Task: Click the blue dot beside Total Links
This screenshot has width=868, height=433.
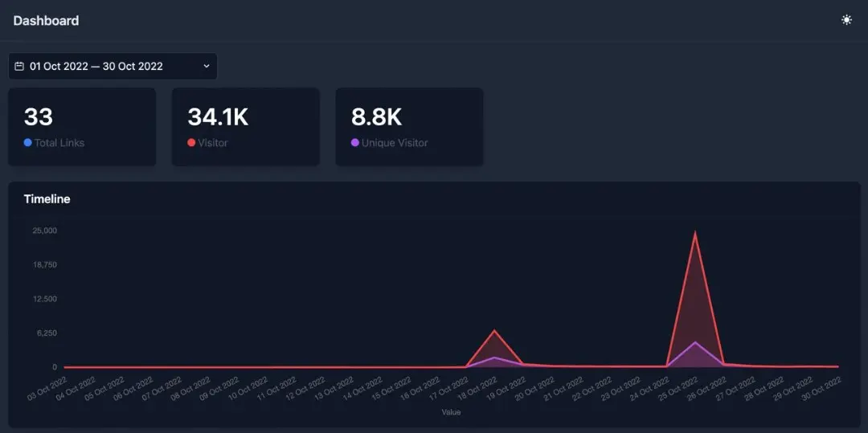Action: coord(28,143)
